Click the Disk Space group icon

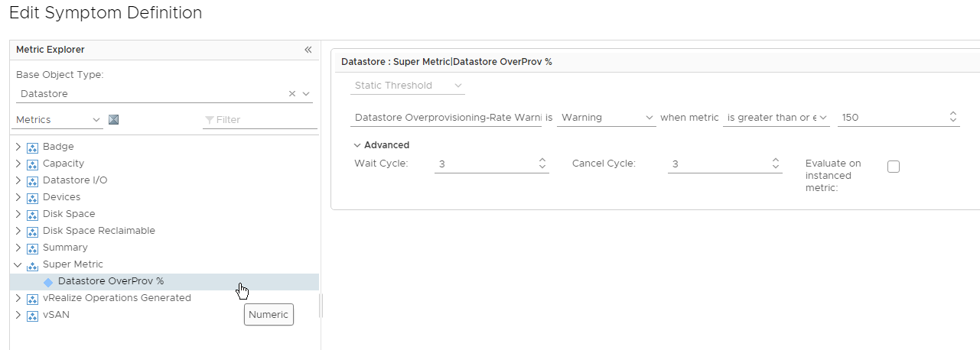click(32, 214)
